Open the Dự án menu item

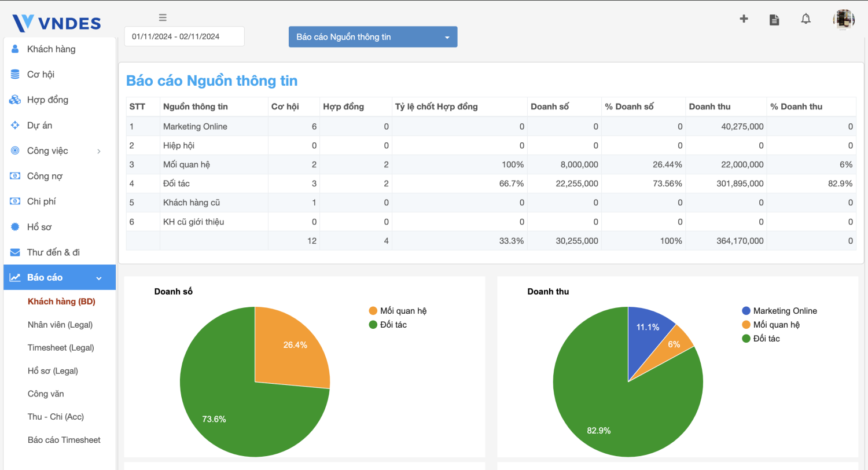click(39, 126)
